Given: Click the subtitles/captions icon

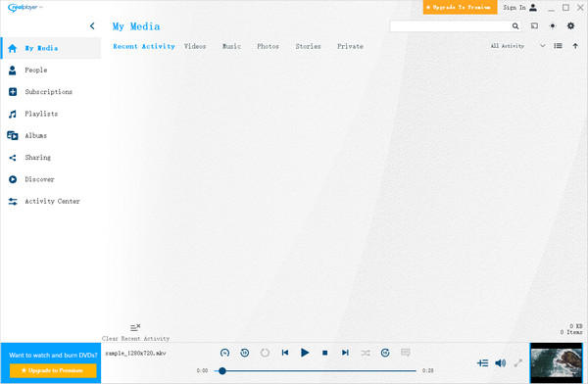Looking at the screenshot, I should click(x=406, y=353).
